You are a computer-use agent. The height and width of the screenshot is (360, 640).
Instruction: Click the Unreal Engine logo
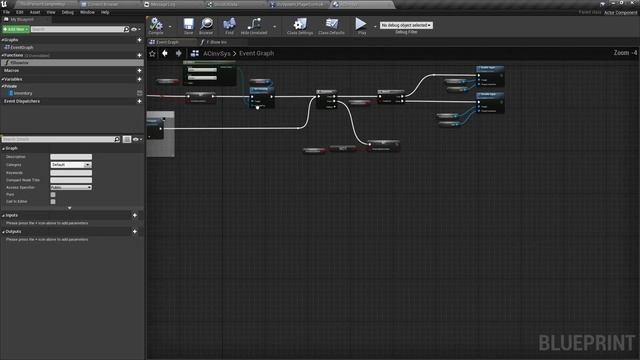click(4, 4)
